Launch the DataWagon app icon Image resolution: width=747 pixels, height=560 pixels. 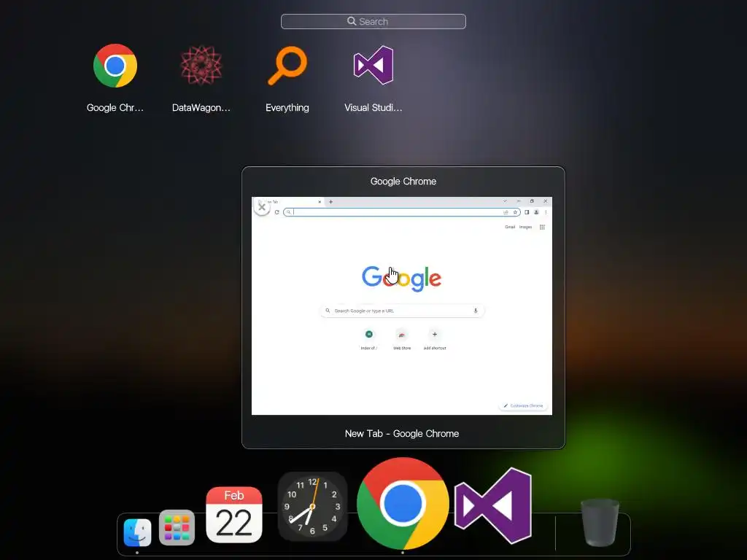pos(201,66)
